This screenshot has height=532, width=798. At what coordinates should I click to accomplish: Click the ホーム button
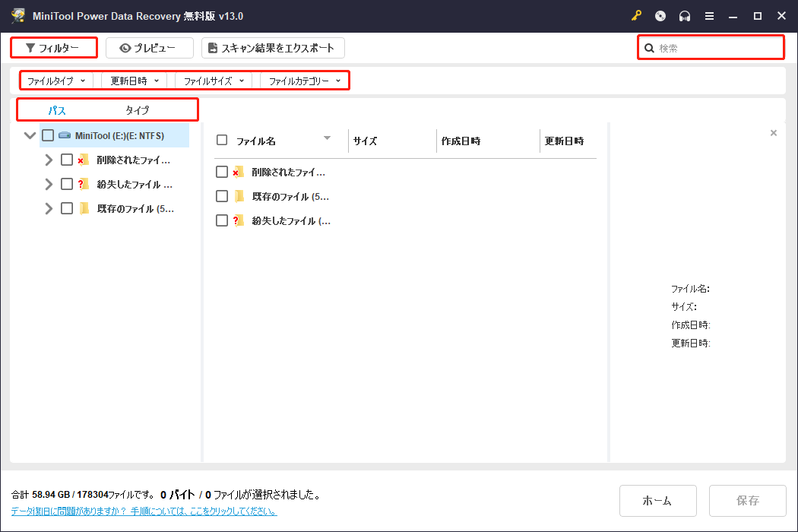[657, 501]
